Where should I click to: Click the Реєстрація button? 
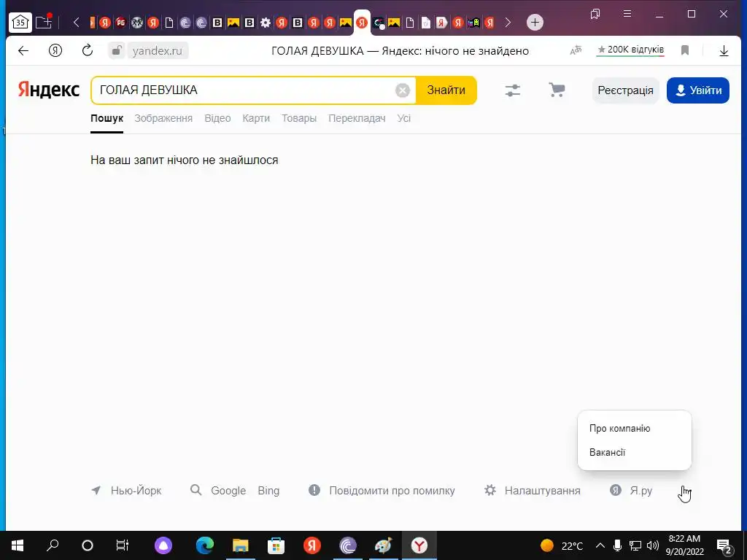click(625, 90)
